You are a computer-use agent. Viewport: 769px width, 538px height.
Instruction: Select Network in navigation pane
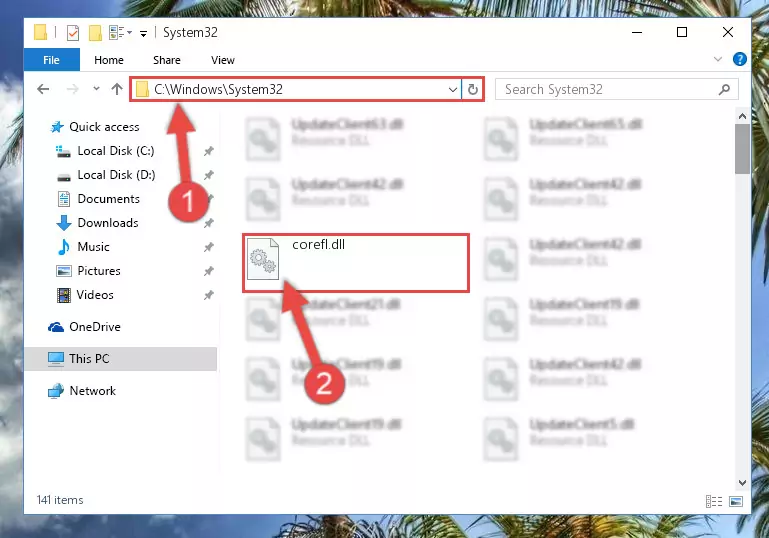[x=93, y=391]
